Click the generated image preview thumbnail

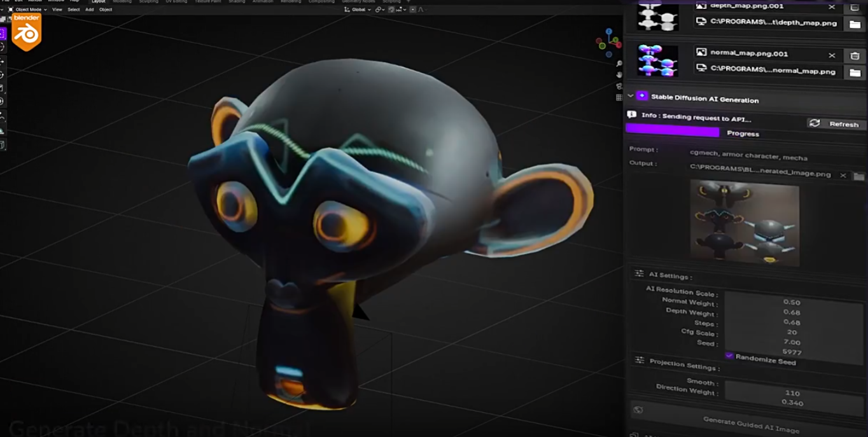point(745,222)
